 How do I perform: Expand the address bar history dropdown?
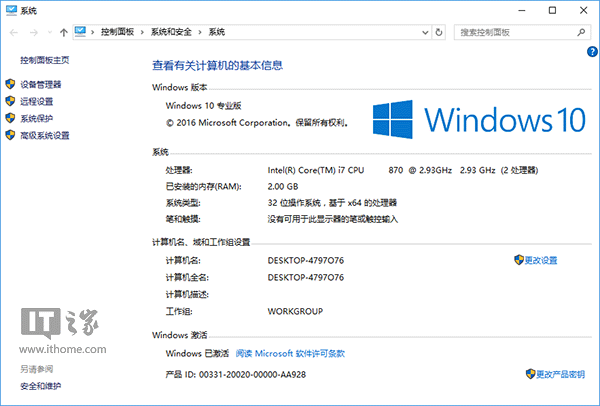click(424, 33)
